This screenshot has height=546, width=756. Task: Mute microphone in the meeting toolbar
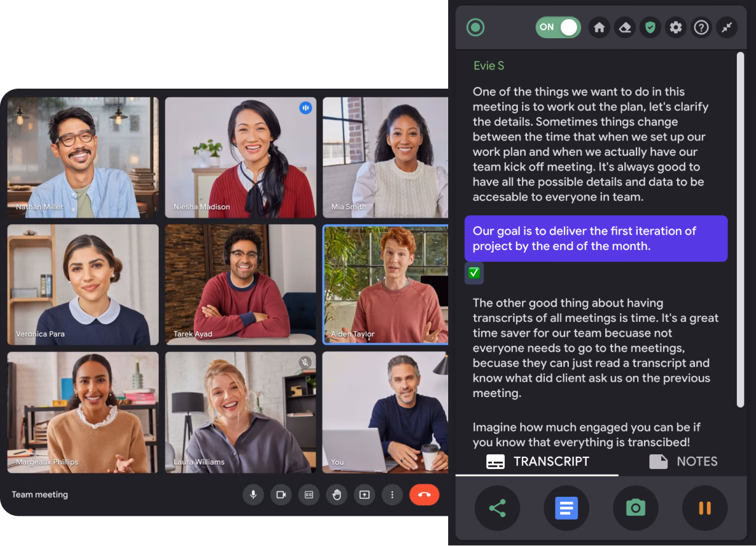click(253, 494)
